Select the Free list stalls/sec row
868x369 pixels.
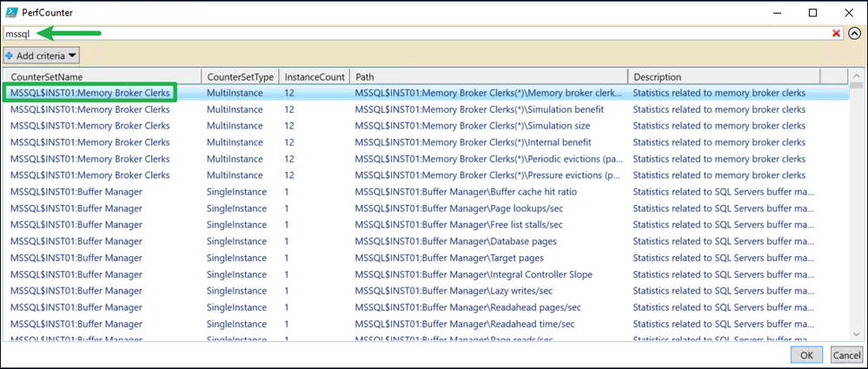(x=427, y=225)
